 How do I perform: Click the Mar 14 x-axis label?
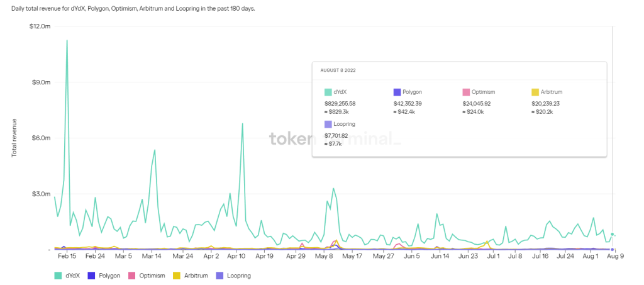click(x=153, y=256)
